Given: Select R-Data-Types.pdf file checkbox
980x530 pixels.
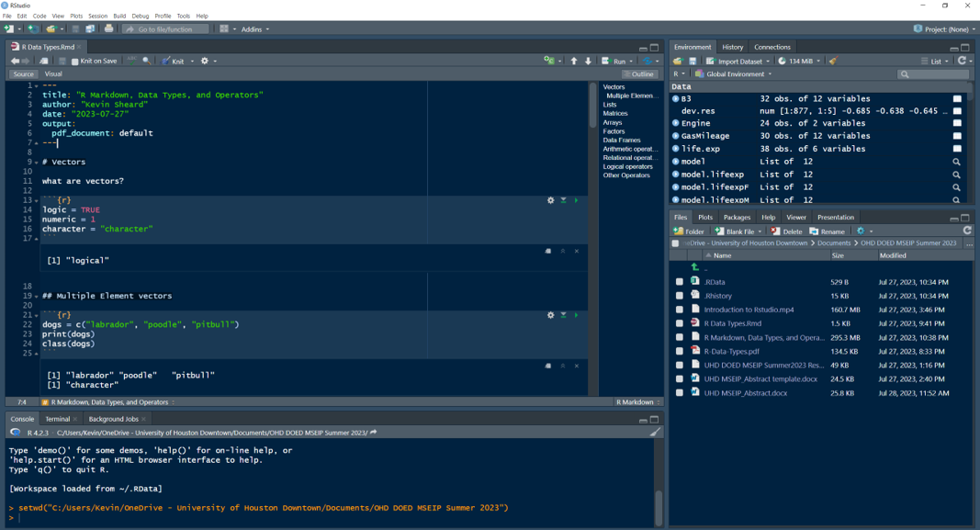Looking at the screenshot, I should click(680, 351).
